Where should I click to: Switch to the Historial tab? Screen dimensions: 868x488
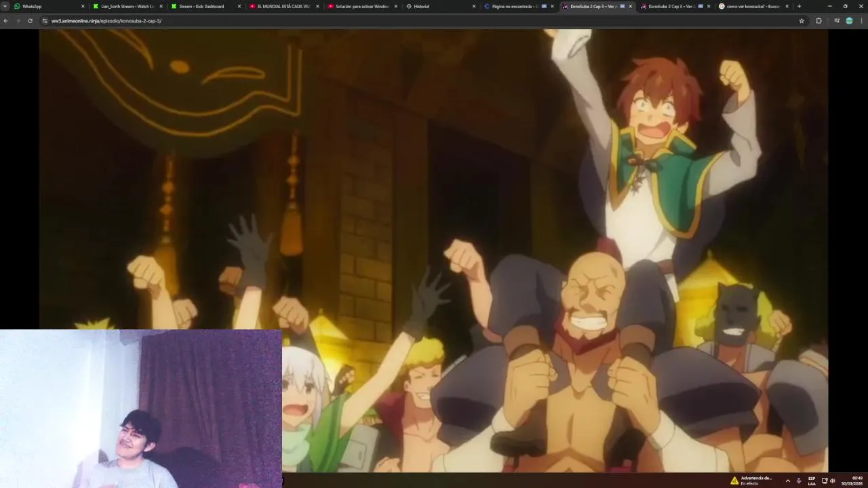point(441,6)
